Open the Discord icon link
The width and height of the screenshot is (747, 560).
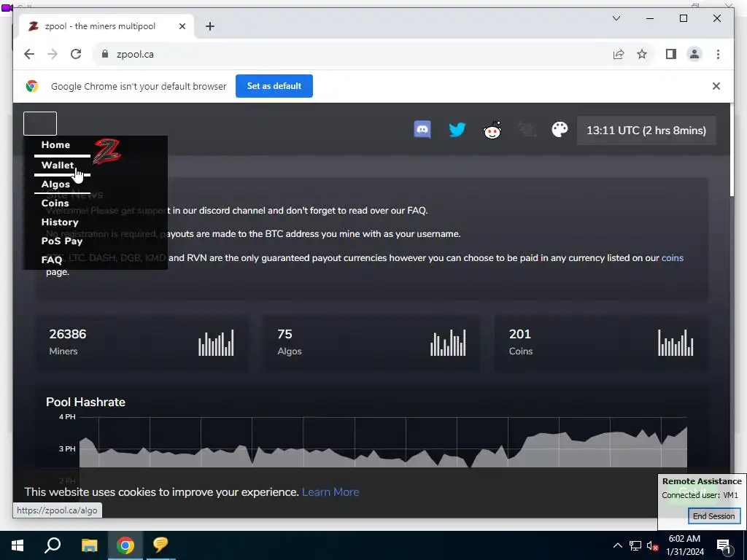pos(422,130)
